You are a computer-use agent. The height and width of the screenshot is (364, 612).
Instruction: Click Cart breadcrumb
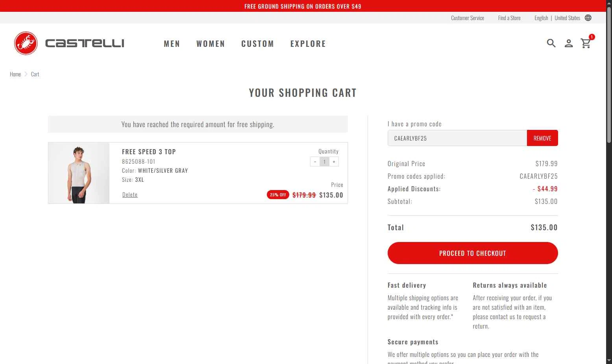click(35, 74)
